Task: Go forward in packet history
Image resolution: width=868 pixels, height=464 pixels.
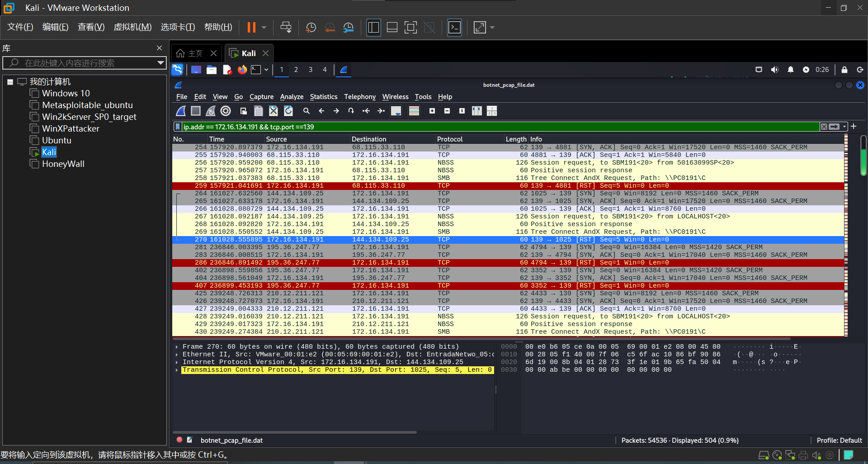Action: coord(336,111)
